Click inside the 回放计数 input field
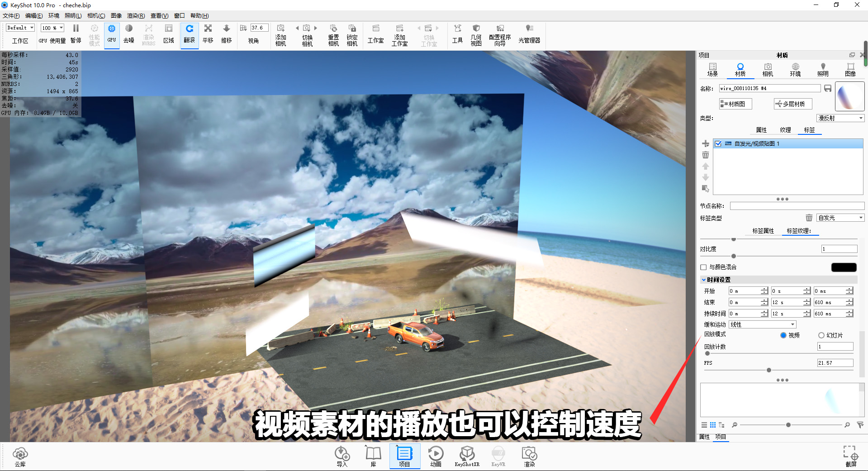This screenshot has width=868, height=471. click(835, 346)
